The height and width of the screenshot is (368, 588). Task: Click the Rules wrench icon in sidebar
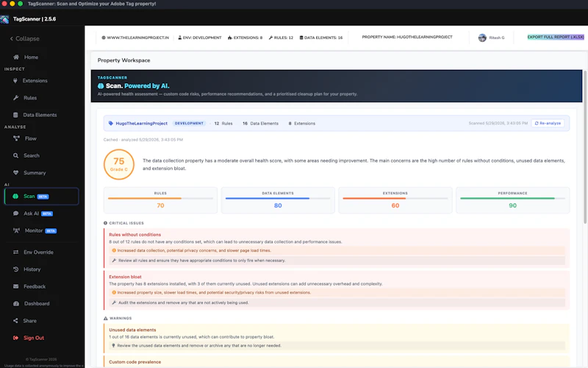15,98
